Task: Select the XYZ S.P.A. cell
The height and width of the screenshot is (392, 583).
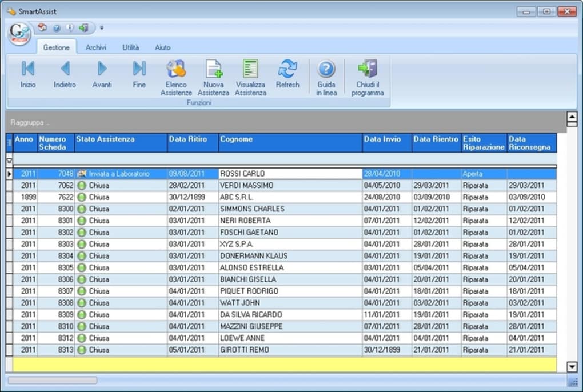Action: click(290, 244)
